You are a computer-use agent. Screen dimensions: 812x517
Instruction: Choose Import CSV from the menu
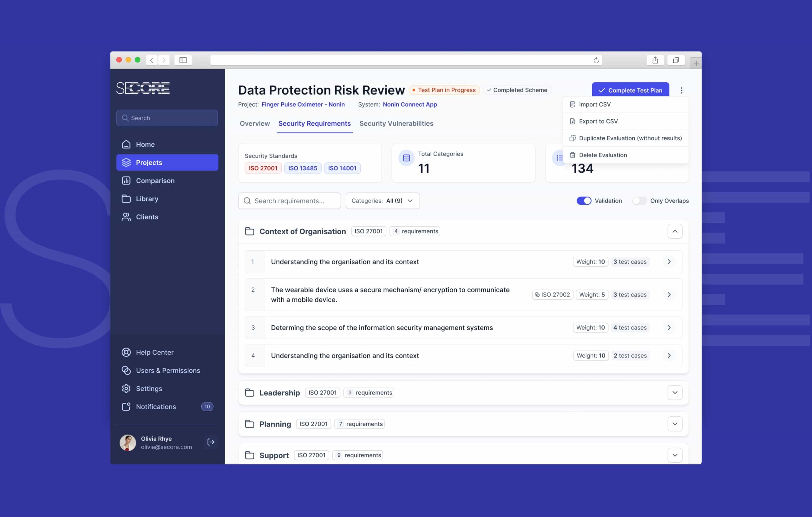click(625, 105)
